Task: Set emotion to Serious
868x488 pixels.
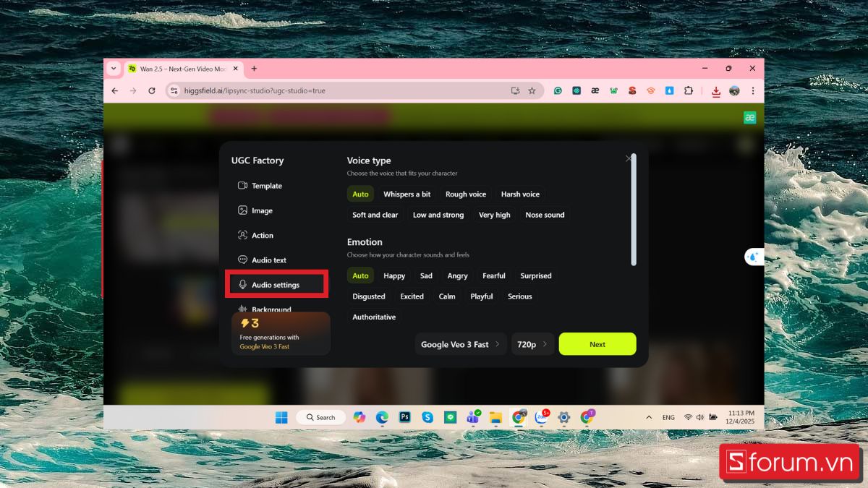Action: tap(519, 296)
